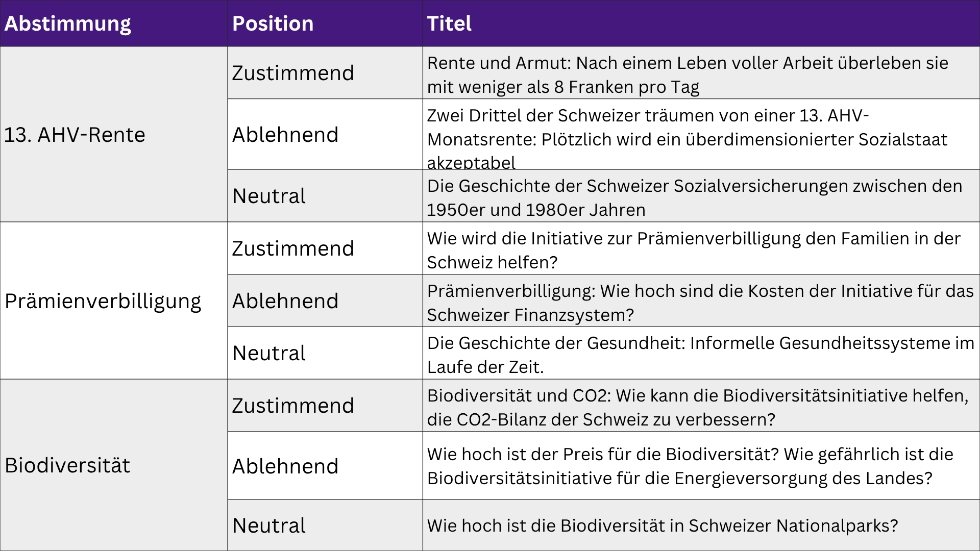
Task: Click Zustimmend in the AHV-Rente group
Action: click(293, 73)
